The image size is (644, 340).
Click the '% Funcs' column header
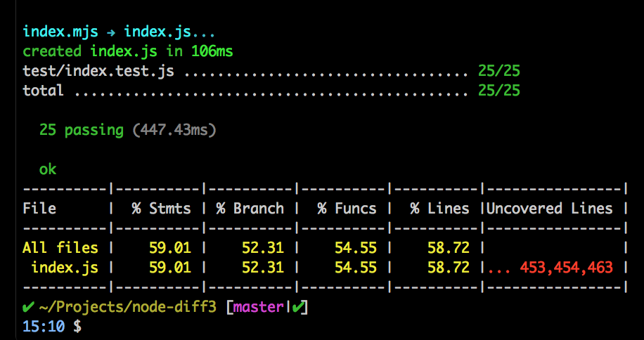tap(347, 209)
